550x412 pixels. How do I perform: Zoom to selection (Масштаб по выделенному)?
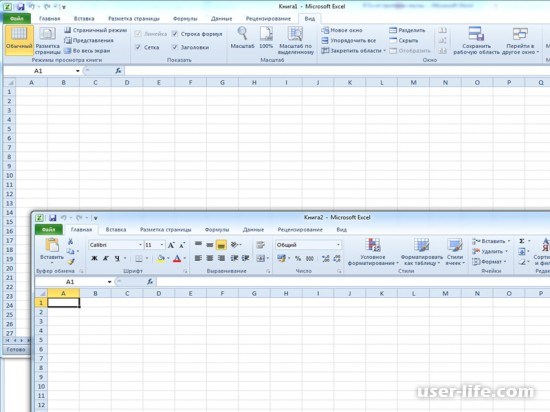pyautogui.click(x=295, y=40)
